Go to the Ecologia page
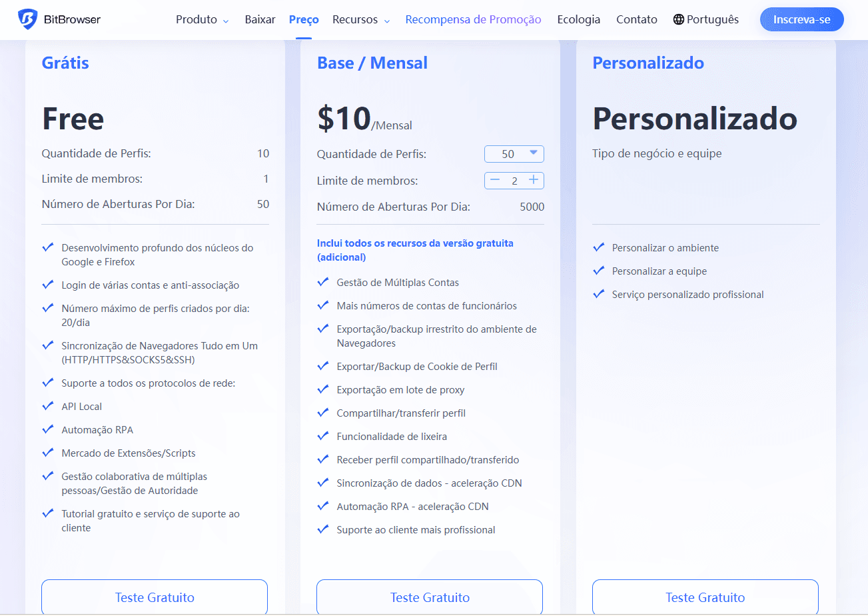Viewport: 868px width, 616px height. pyautogui.click(x=579, y=19)
